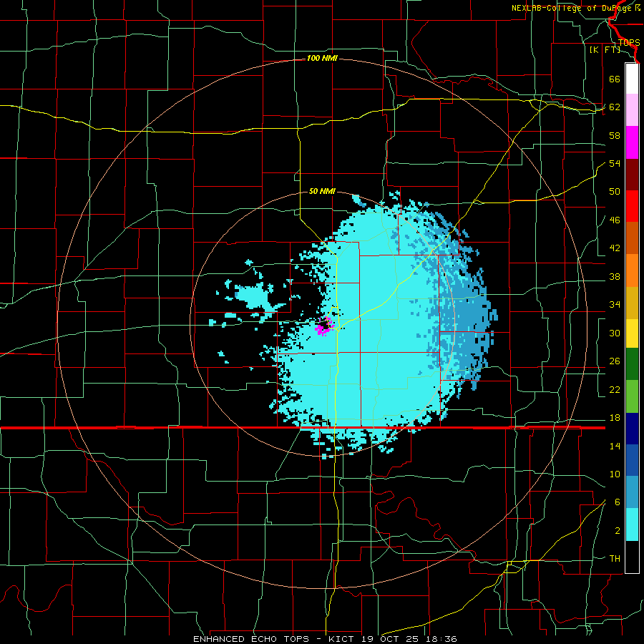Click the legend value '62'
Viewport: 644px width, 644px height.
point(615,107)
